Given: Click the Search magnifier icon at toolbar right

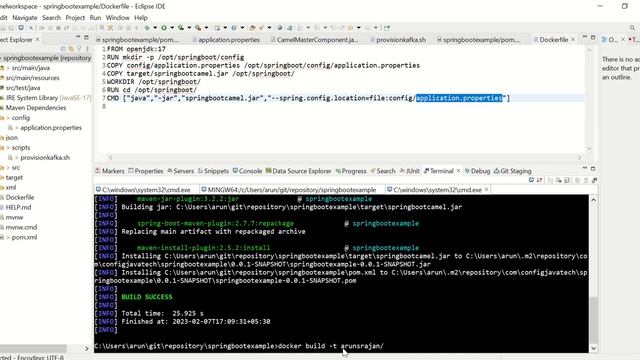Looking at the screenshot, I should click(632, 28).
